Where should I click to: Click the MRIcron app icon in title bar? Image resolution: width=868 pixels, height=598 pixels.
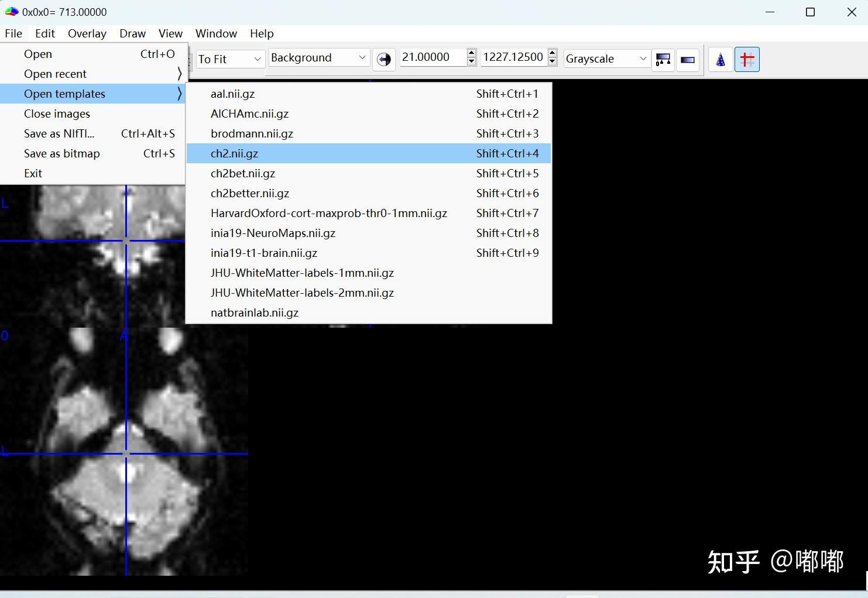[x=12, y=12]
